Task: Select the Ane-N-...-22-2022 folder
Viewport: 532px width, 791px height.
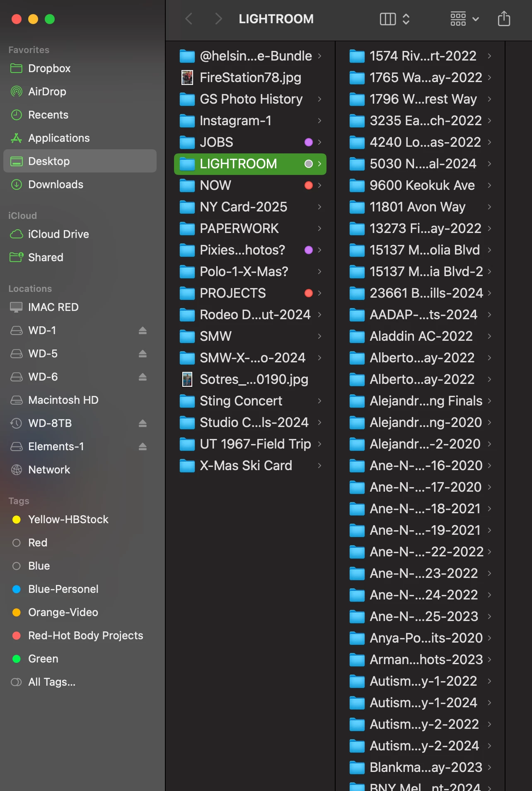Action: [420, 552]
